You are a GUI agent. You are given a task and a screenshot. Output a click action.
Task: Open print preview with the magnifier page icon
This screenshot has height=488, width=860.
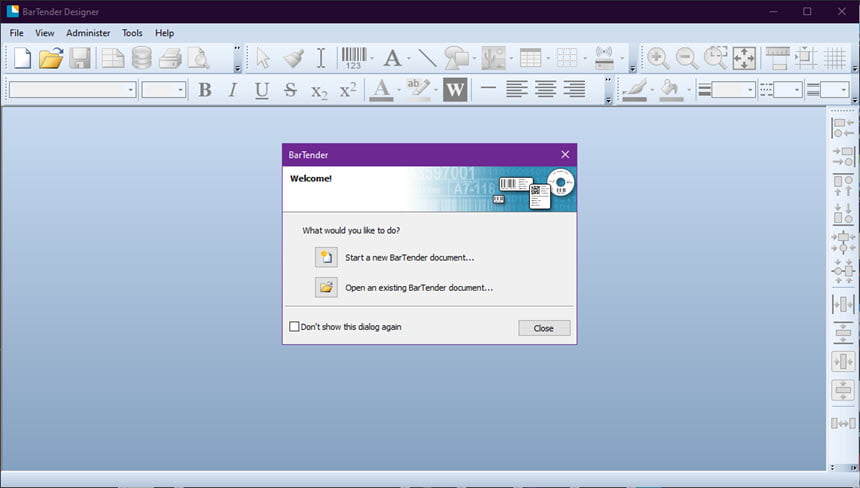(x=199, y=58)
